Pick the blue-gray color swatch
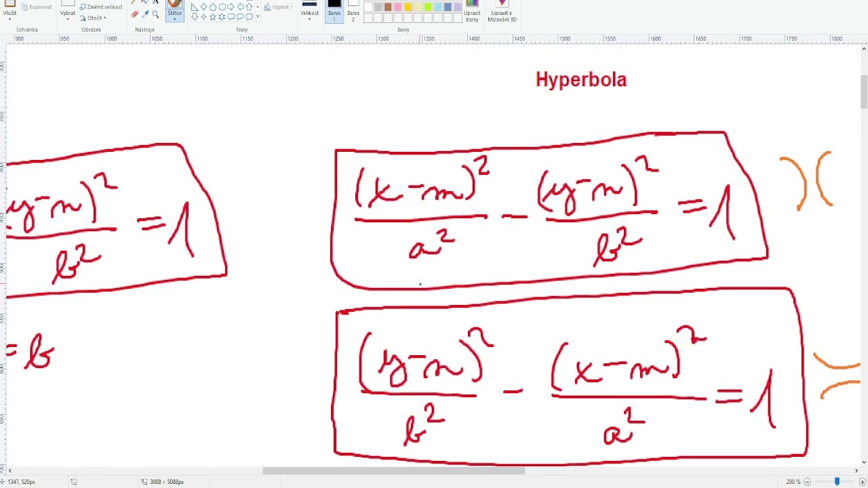The image size is (868, 488). (x=448, y=7)
